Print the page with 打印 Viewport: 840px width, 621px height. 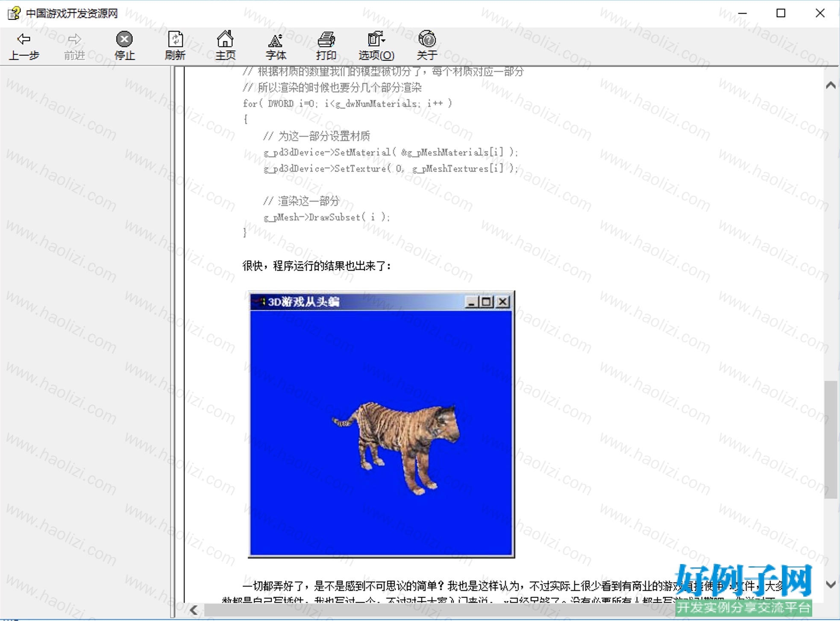[326, 46]
